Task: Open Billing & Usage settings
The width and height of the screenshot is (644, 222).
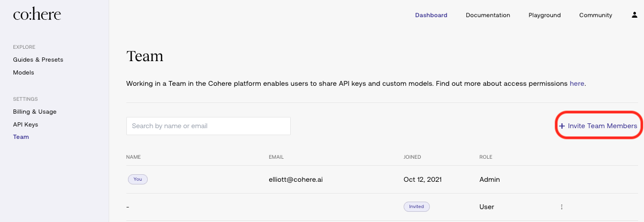Action: pos(35,112)
